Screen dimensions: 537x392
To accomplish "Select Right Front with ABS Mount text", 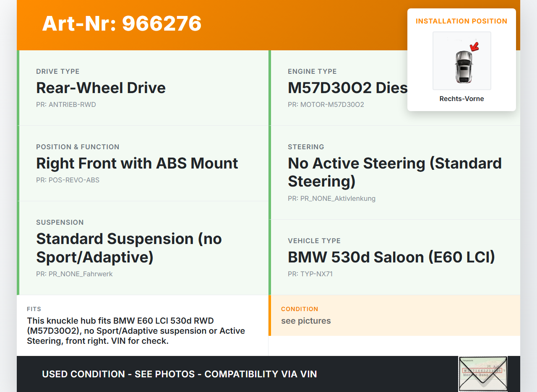I will (137, 164).
